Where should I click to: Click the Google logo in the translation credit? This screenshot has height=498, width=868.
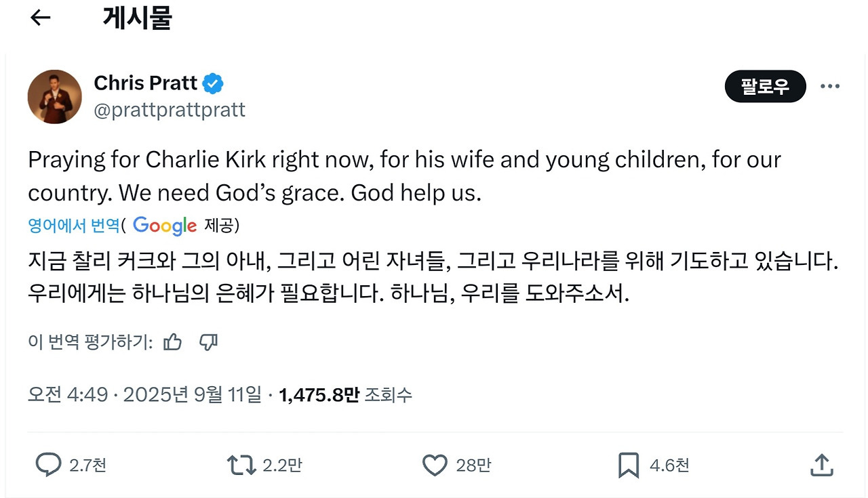coord(165,226)
